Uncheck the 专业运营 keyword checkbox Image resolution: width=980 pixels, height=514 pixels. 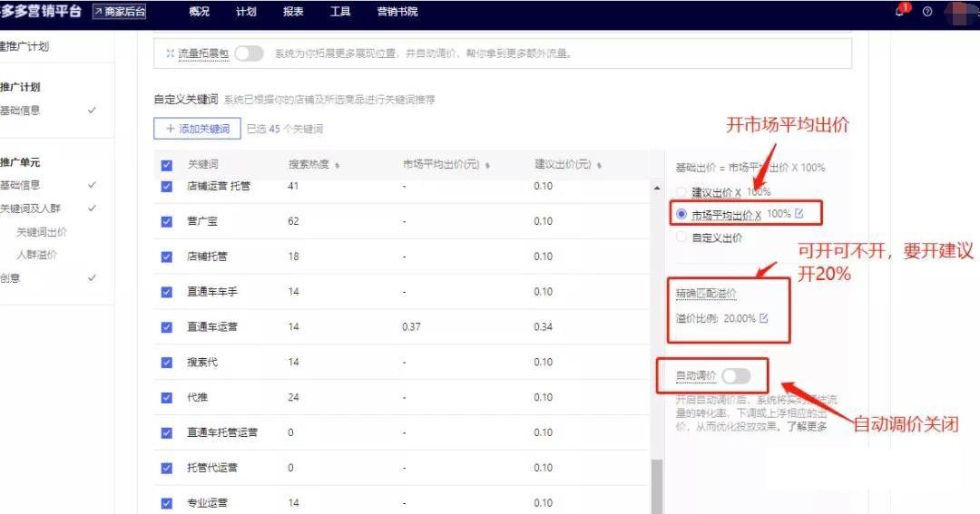166,503
